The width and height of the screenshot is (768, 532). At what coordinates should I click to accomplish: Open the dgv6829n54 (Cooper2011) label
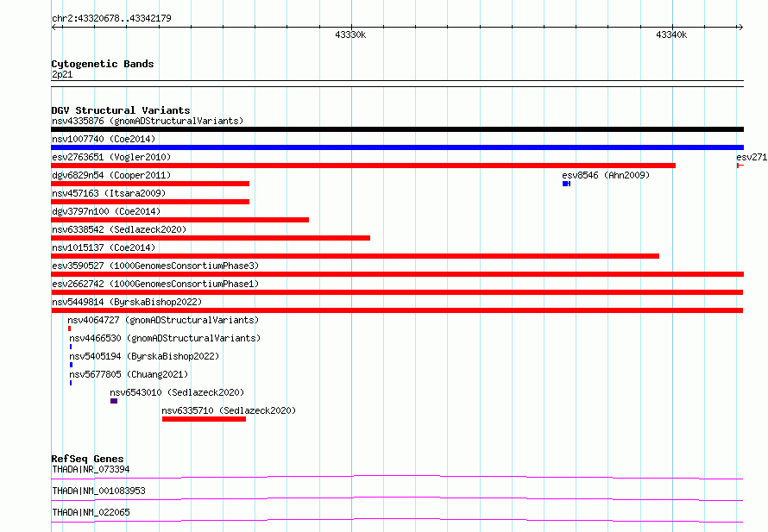(x=111, y=175)
